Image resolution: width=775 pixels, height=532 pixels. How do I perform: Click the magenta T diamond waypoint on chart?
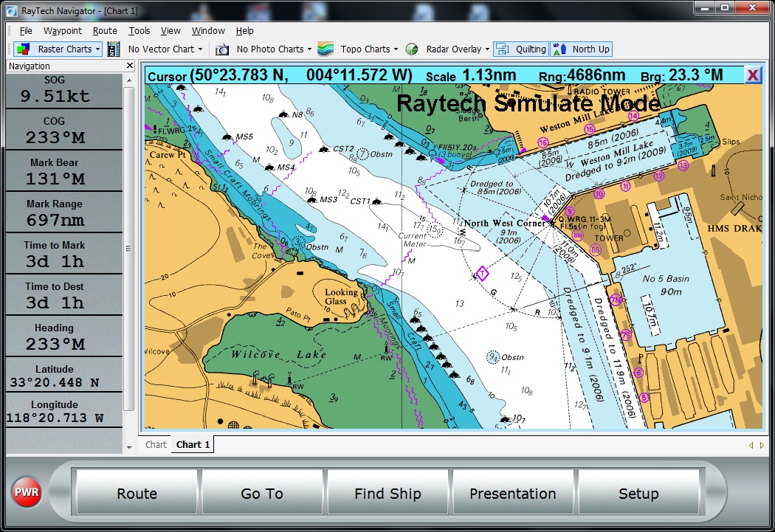[482, 273]
